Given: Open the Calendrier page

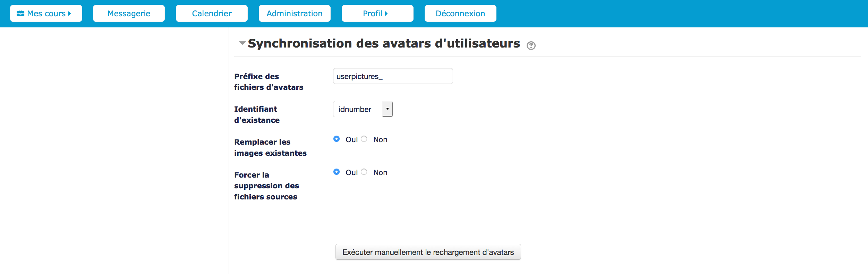Looking at the screenshot, I should (212, 14).
